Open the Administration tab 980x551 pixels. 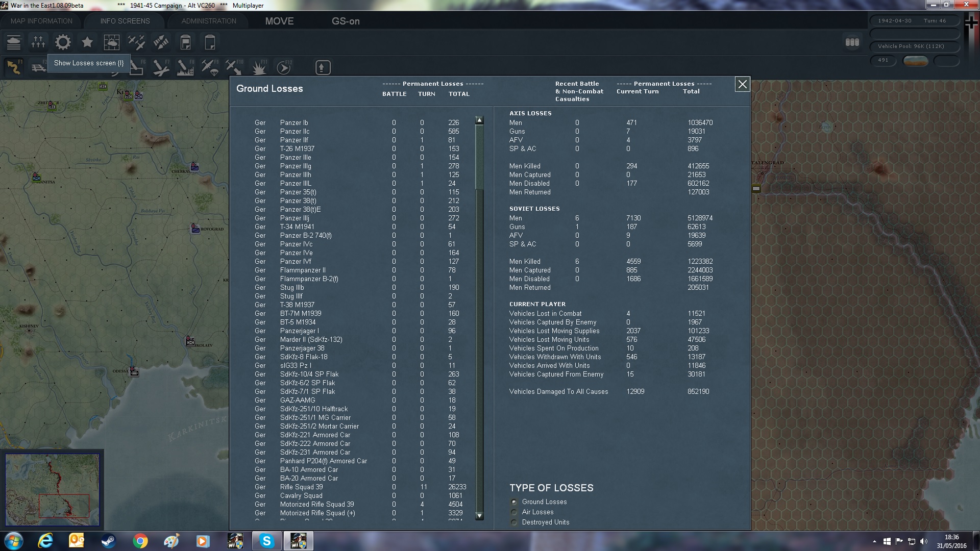click(x=209, y=21)
